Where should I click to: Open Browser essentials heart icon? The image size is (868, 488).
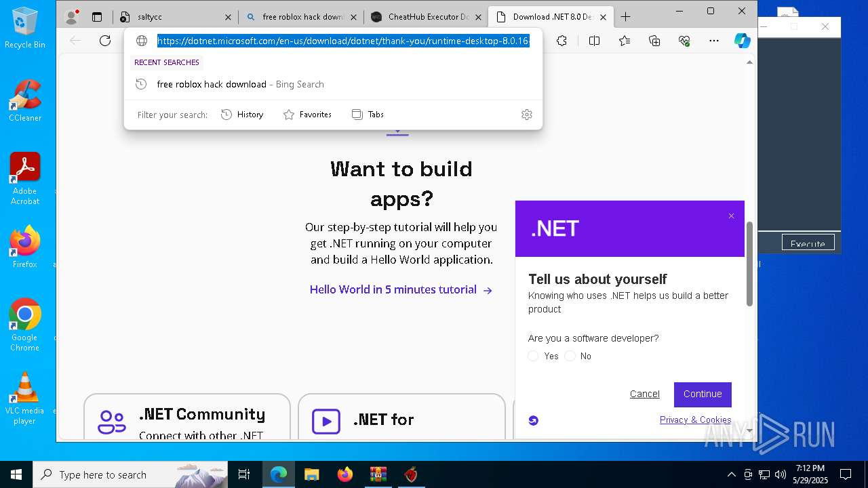point(684,41)
